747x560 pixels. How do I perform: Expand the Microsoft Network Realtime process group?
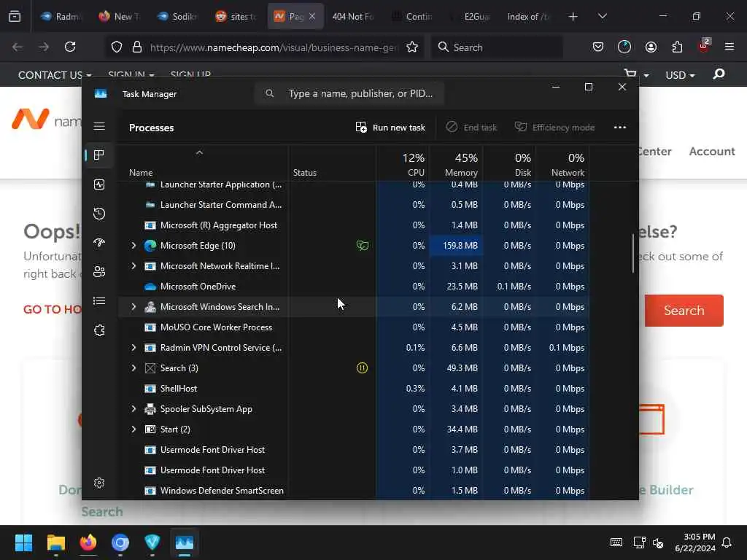point(134,265)
